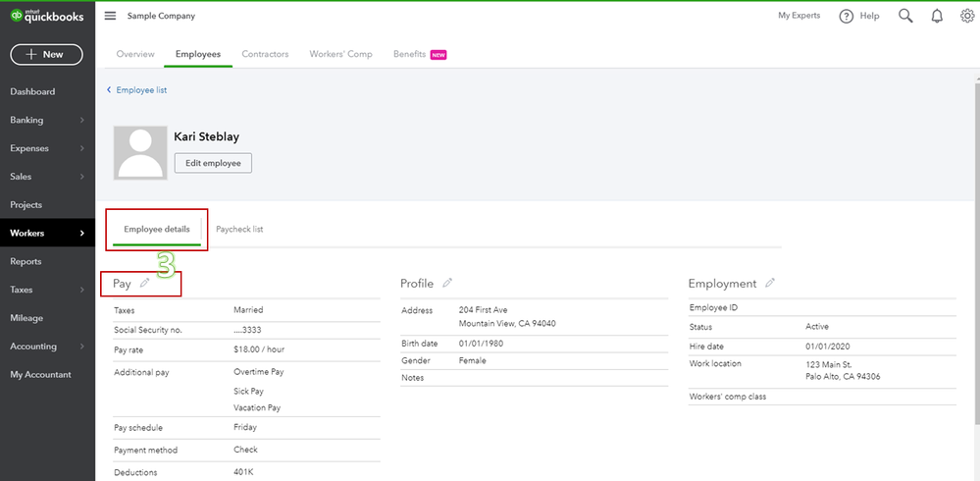
Task: Expand the Accounting submenu arrow
Action: [x=81, y=346]
